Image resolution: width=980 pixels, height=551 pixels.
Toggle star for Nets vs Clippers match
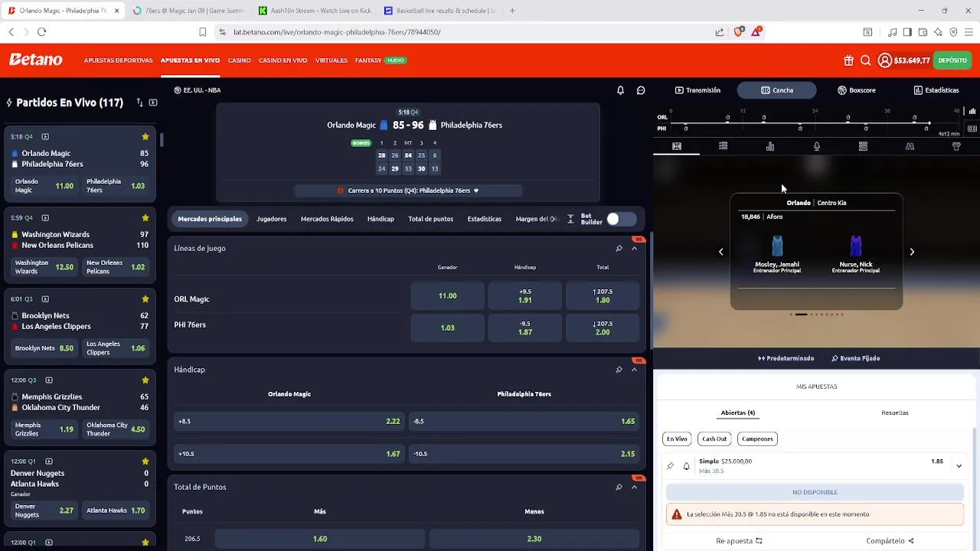(x=145, y=299)
